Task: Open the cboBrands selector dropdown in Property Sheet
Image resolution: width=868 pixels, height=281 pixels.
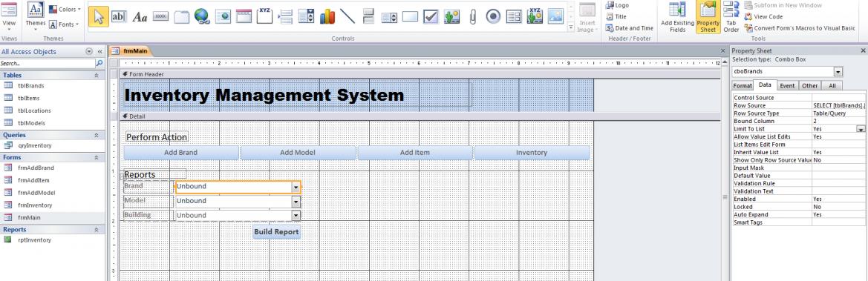Action: 838,72
